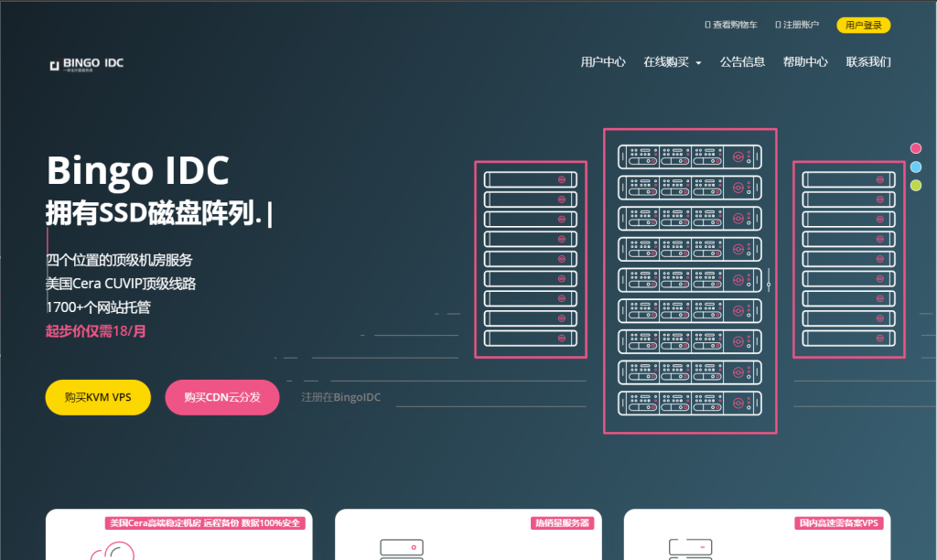Image resolution: width=937 pixels, height=560 pixels.
Task: Open 联系我们 page
Action: tap(868, 62)
